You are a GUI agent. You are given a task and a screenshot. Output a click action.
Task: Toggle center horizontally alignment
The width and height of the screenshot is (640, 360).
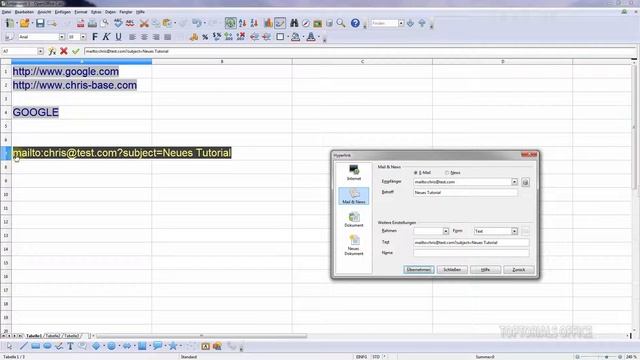(144, 37)
